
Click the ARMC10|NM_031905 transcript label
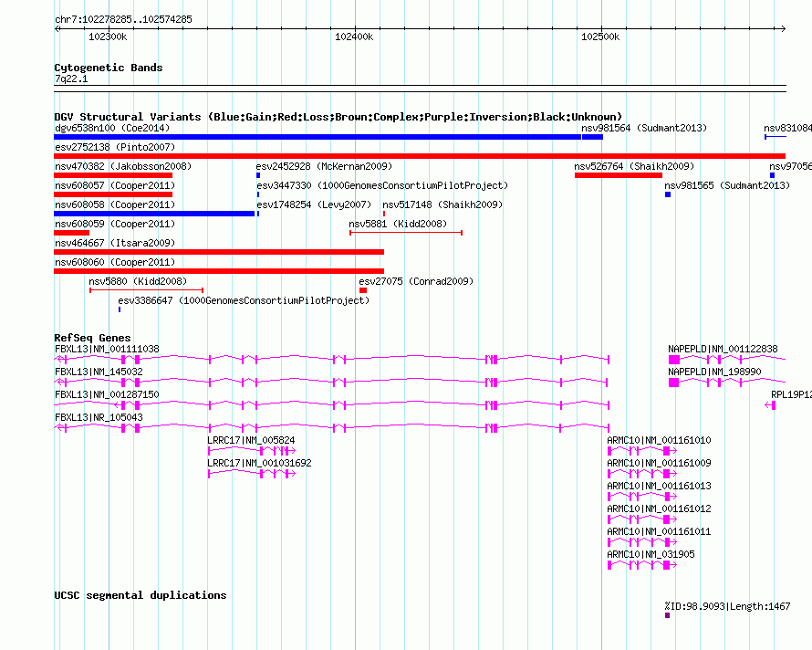(x=651, y=555)
